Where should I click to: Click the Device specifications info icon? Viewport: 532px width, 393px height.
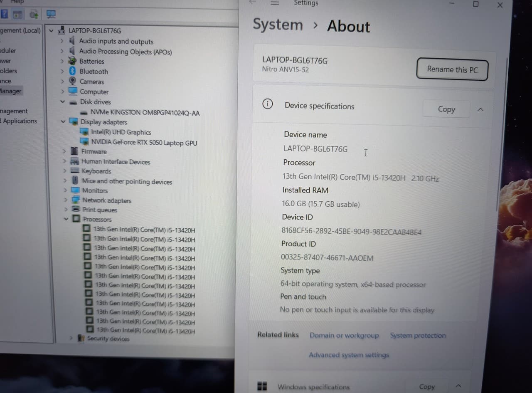(x=268, y=104)
